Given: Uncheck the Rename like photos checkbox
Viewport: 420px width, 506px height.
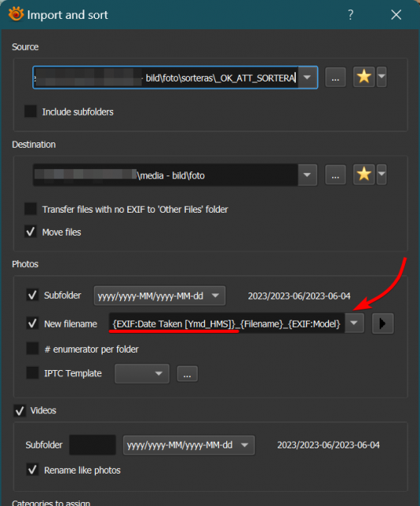Looking at the screenshot, I should 32,470.
